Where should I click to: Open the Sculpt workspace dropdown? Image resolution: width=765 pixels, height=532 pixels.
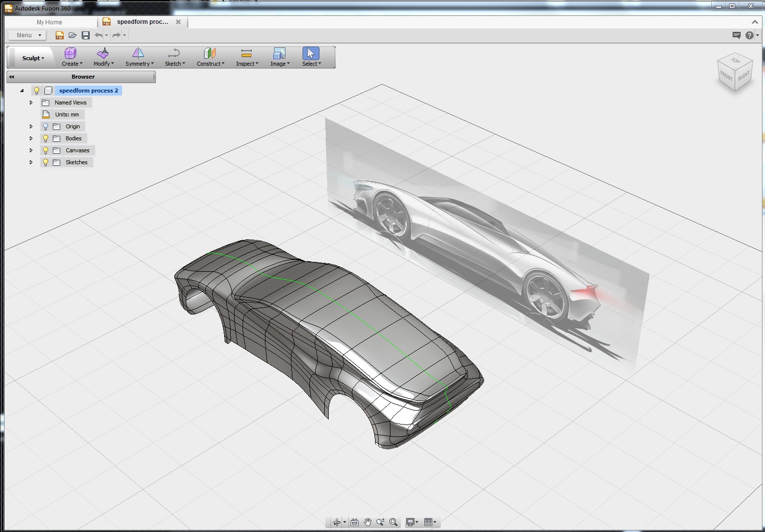click(x=33, y=58)
